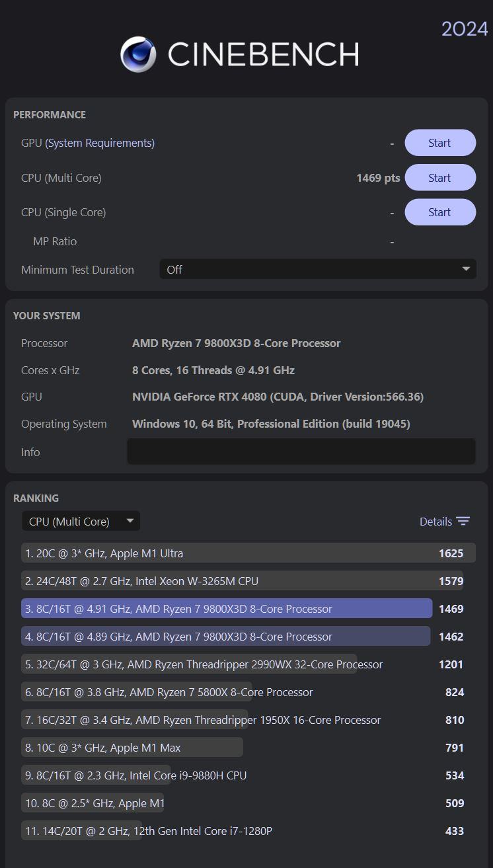Open the CPU (Multi Core) ranking dropdown
This screenshot has height=868, width=493.
(x=81, y=522)
